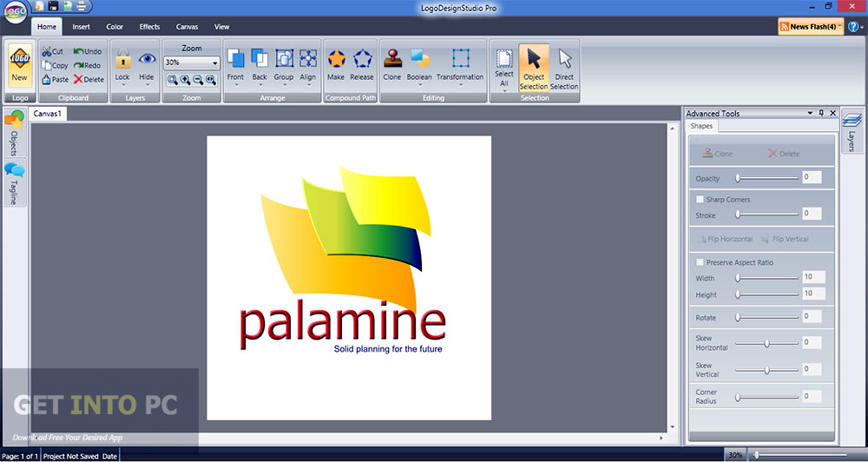Image resolution: width=868 pixels, height=462 pixels.
Task: Send object to Back using Back icon
Action: [x=260, y=58]
